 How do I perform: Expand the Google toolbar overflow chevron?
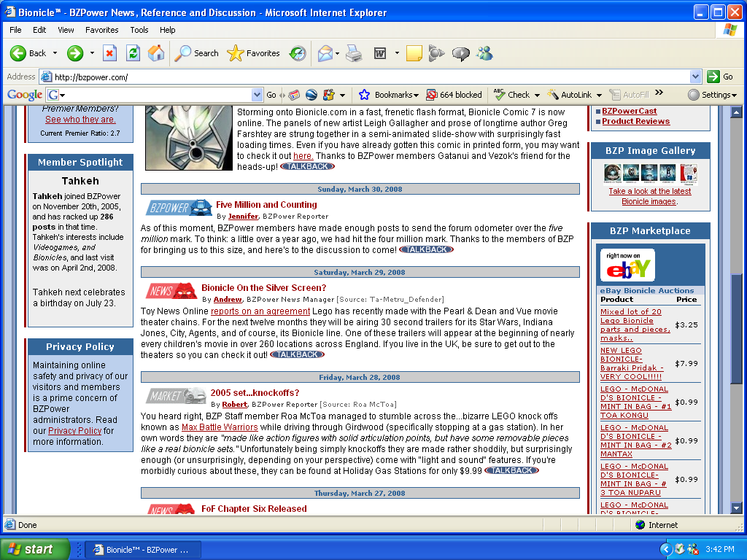coord(659,93)
